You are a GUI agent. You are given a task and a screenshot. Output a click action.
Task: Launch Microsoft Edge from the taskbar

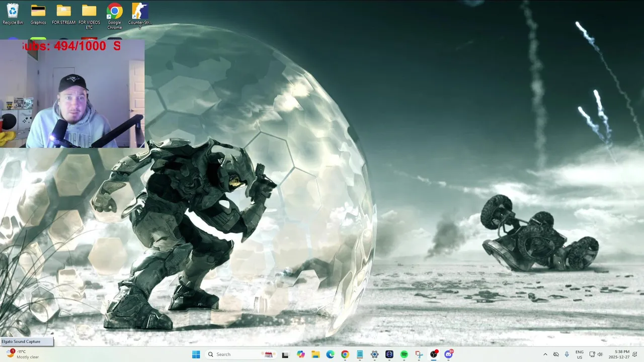click(330, 354)
